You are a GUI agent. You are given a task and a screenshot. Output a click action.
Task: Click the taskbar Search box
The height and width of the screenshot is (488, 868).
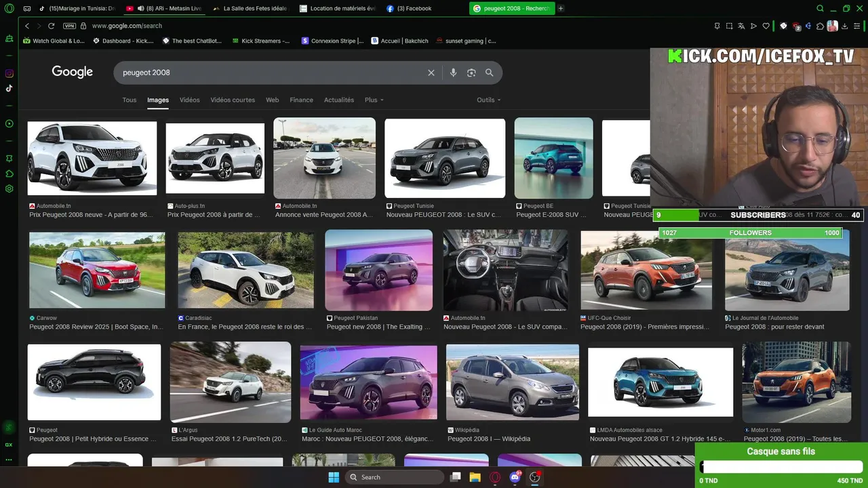pyautogui.click(x=395, y=477)
